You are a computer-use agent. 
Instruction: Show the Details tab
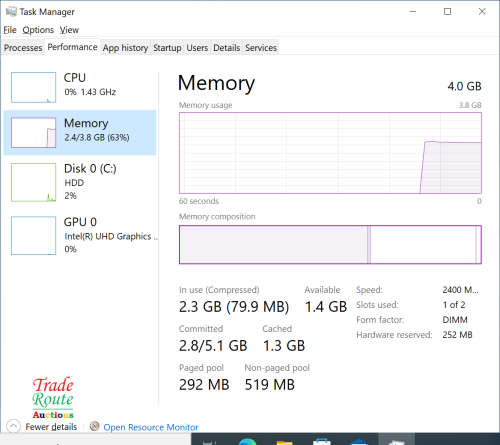226,48
